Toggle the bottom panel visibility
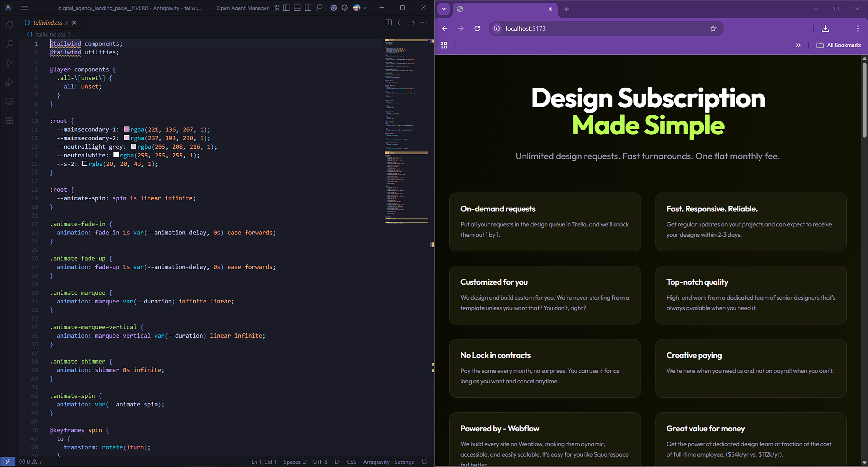 tap(297, 8)
